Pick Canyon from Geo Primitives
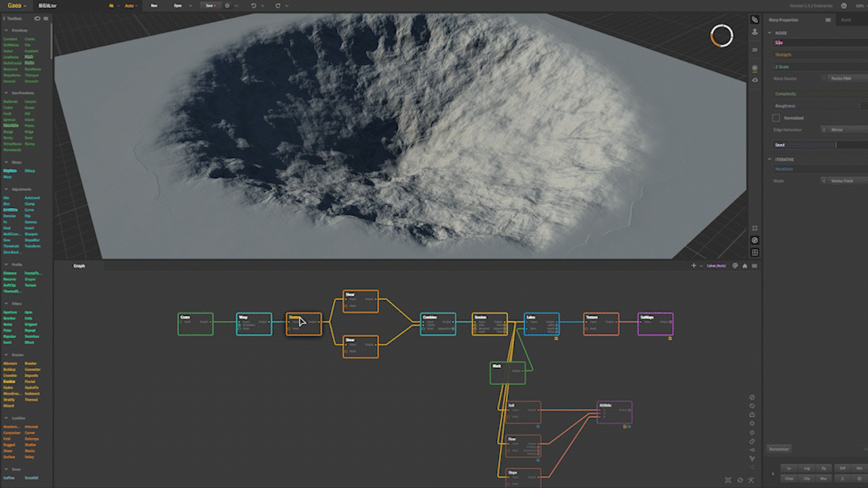 (31, 102)
